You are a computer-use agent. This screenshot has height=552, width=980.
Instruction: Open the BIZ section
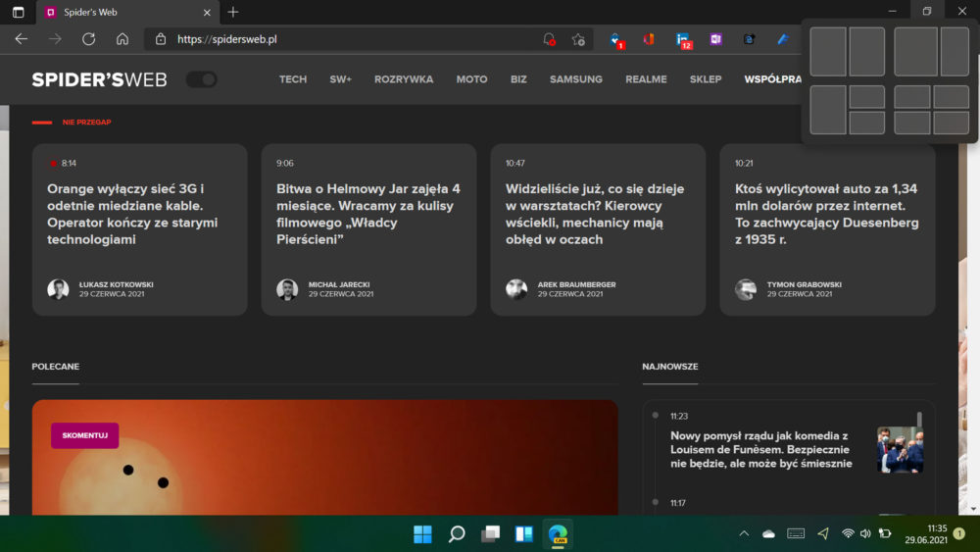click(518, 79)
